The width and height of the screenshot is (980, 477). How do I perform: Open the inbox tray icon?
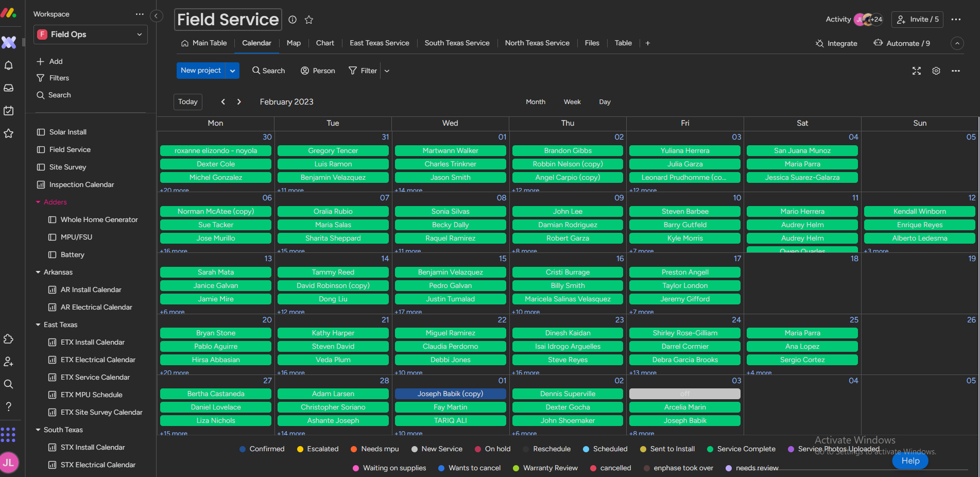[9, 88]
